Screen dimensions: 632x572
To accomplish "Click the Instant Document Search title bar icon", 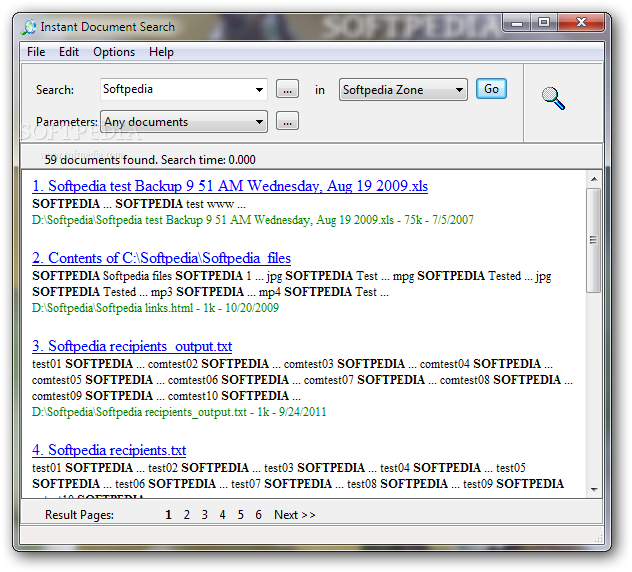I will (29, 27).
